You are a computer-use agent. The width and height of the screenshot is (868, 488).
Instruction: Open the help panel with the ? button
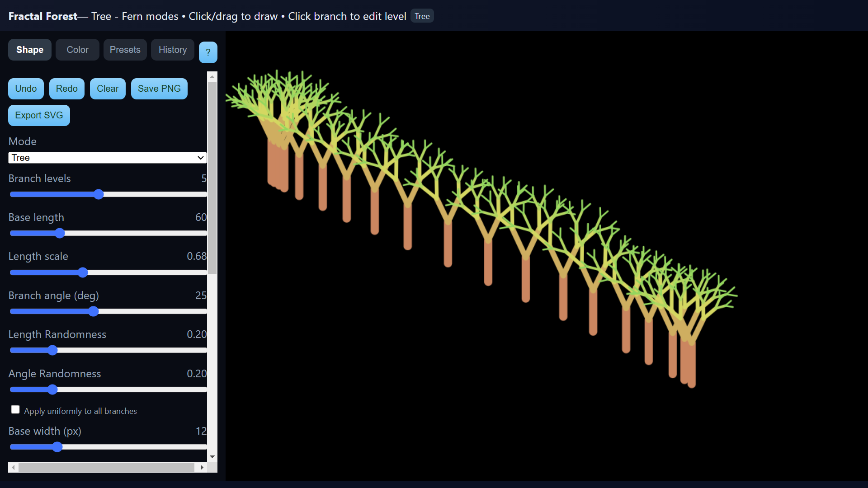[208, 52]
